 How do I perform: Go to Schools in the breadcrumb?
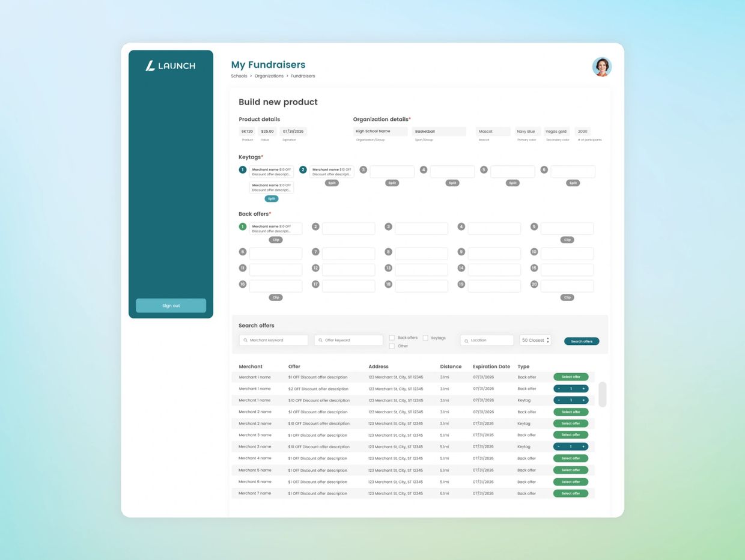[x=239, y=76]
